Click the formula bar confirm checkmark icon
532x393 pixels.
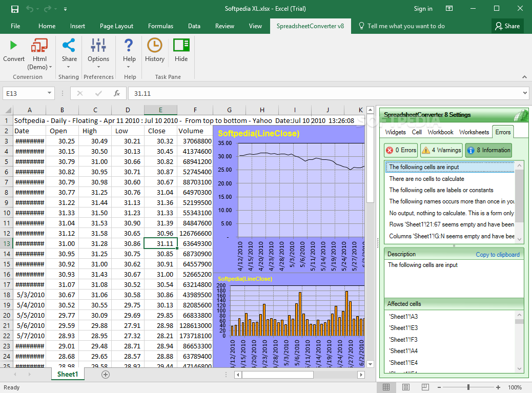point(98,93)
